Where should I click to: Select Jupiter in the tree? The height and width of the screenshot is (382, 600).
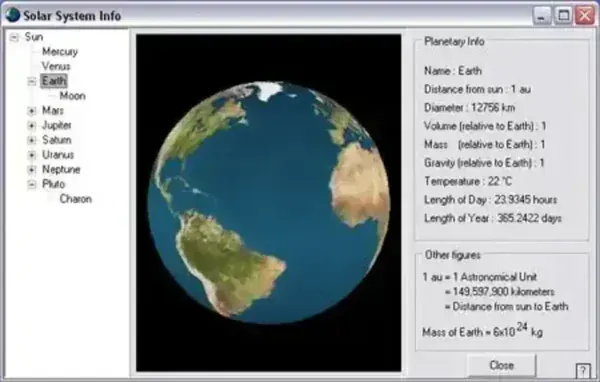pyautogui.click(x=57, y=125)
